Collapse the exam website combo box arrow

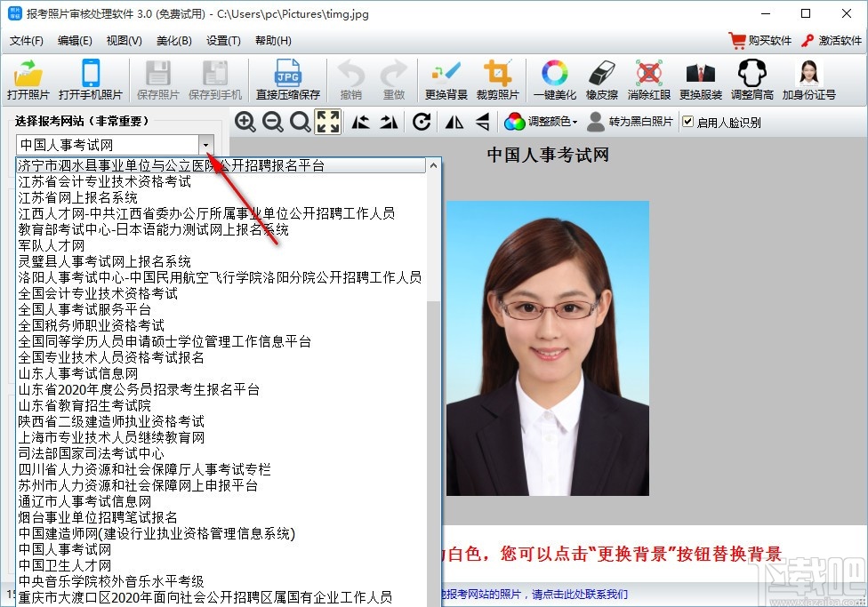click(206, 145)
